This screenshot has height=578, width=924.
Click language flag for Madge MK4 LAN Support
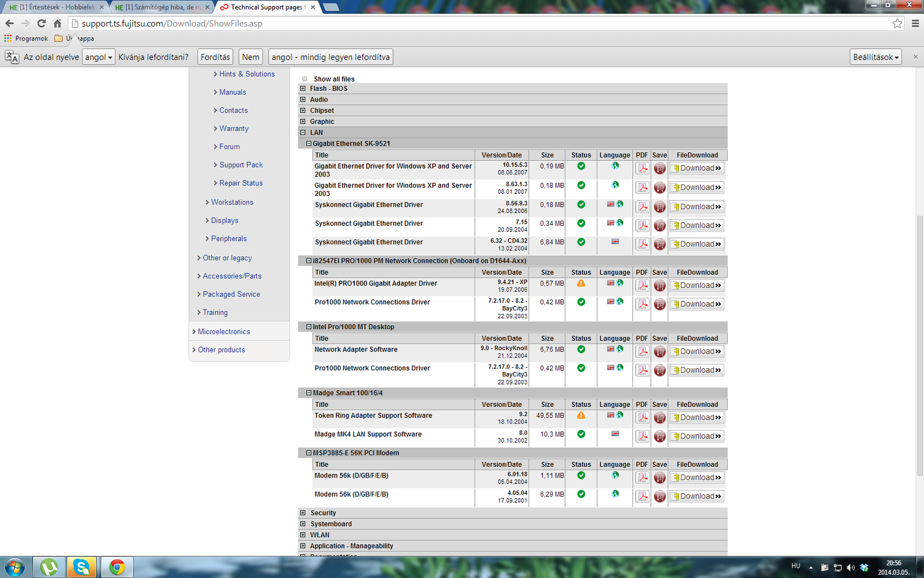(615, 433)
